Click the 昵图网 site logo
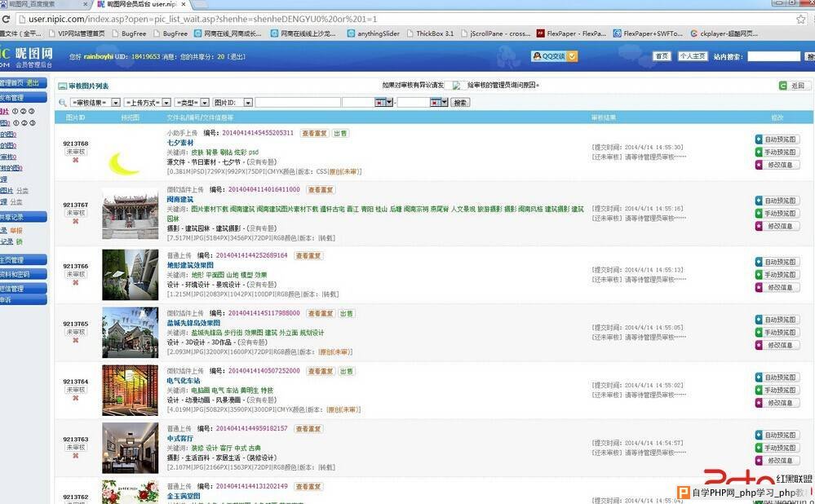The image size is (815, 504). [27, 56]
